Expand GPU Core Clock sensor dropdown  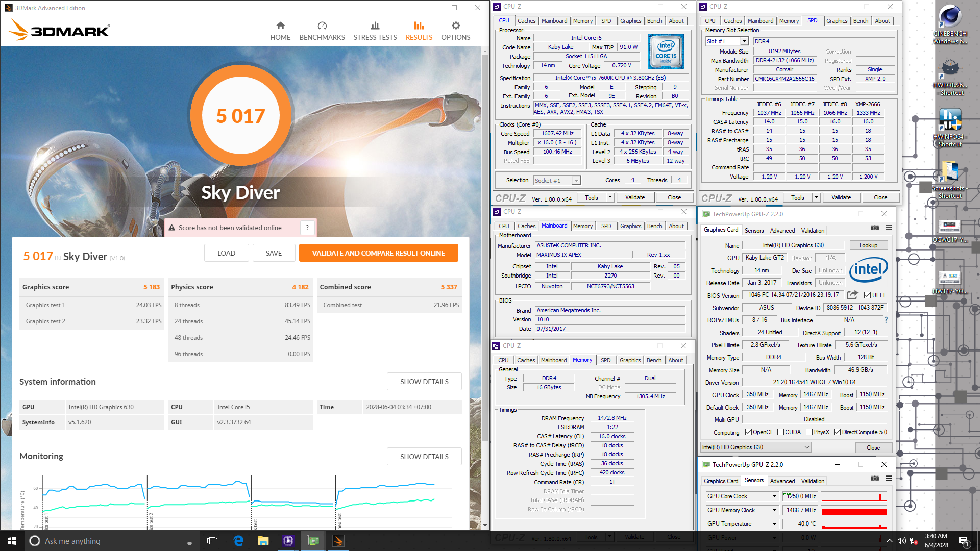coord(774,496)
